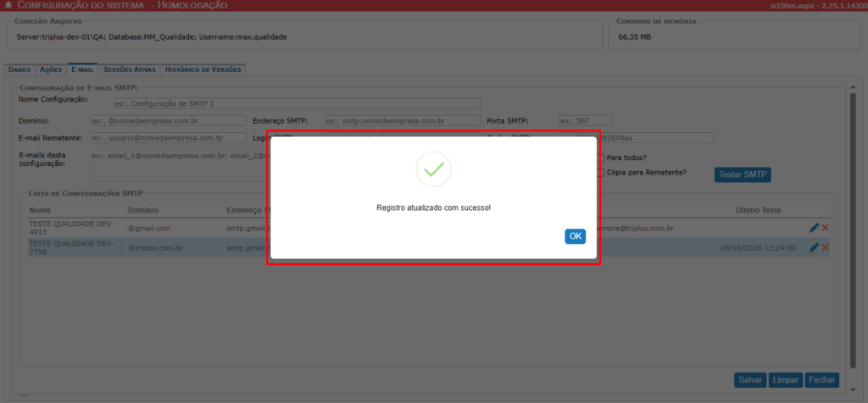This screenshot has width=868, height=403.
Task: Open the Histórico de Versões tab
Action: pos(203,69)
